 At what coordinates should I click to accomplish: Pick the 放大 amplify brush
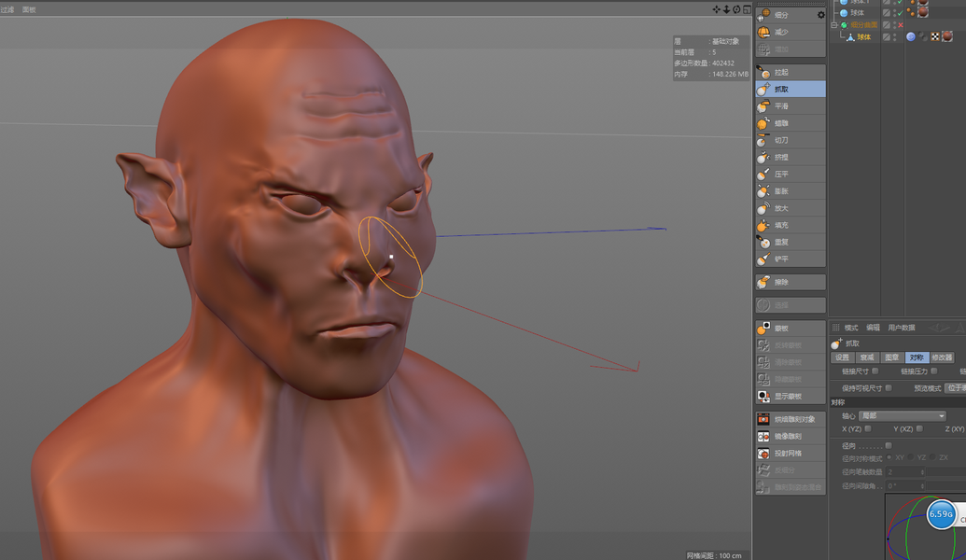pyautogui.click(x=791, y=208)
